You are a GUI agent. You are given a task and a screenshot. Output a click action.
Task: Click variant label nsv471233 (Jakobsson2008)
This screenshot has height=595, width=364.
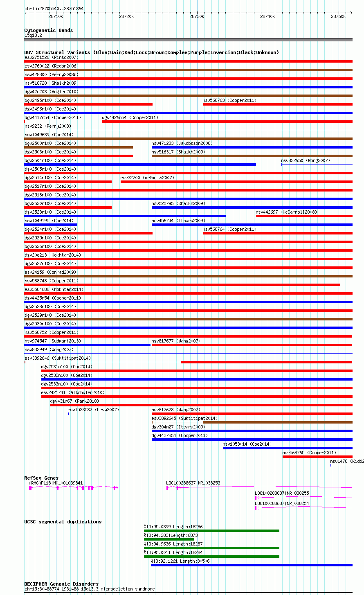(182, 143)
